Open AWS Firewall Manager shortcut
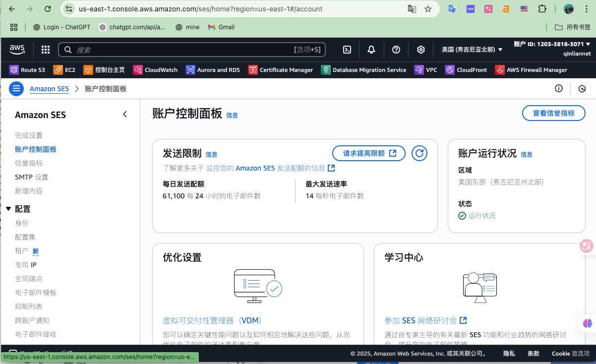 (x=531, y=70)
